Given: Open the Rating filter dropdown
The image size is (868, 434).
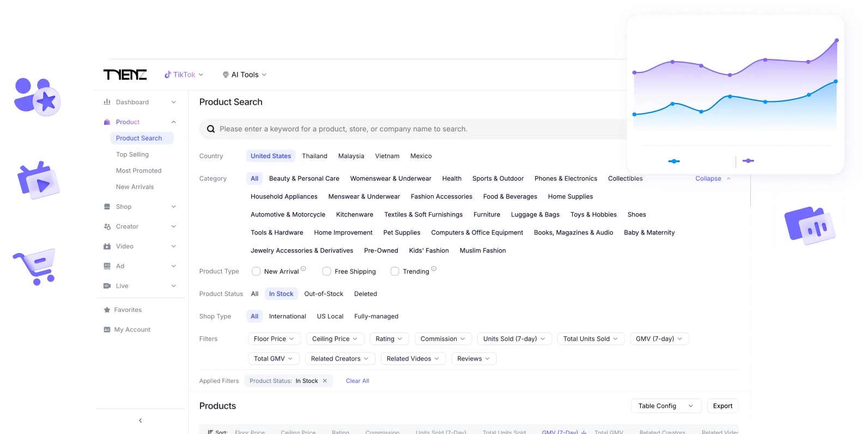Looking at the screenshot, I should (x=389, y=339).
